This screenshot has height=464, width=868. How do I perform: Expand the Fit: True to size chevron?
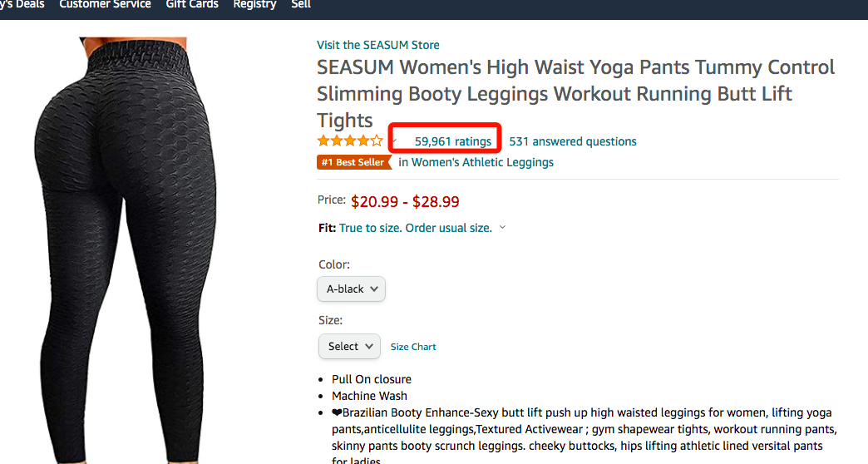click(502, 228)
